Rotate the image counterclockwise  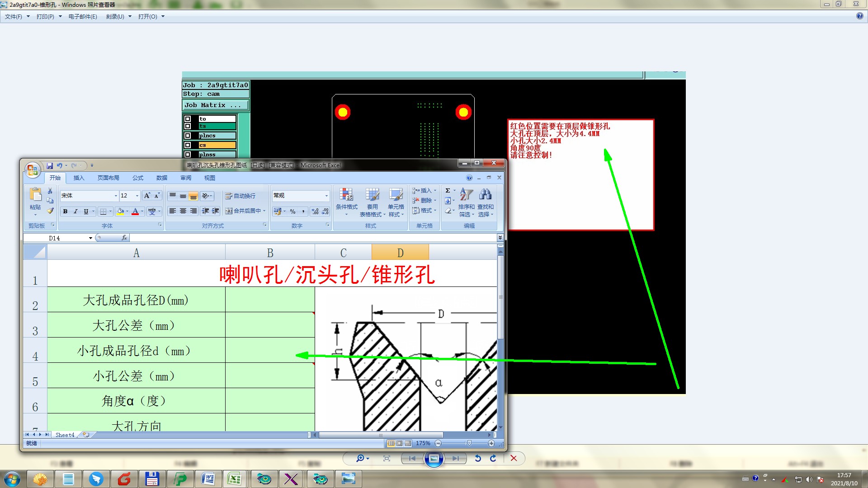coord(478,458)
